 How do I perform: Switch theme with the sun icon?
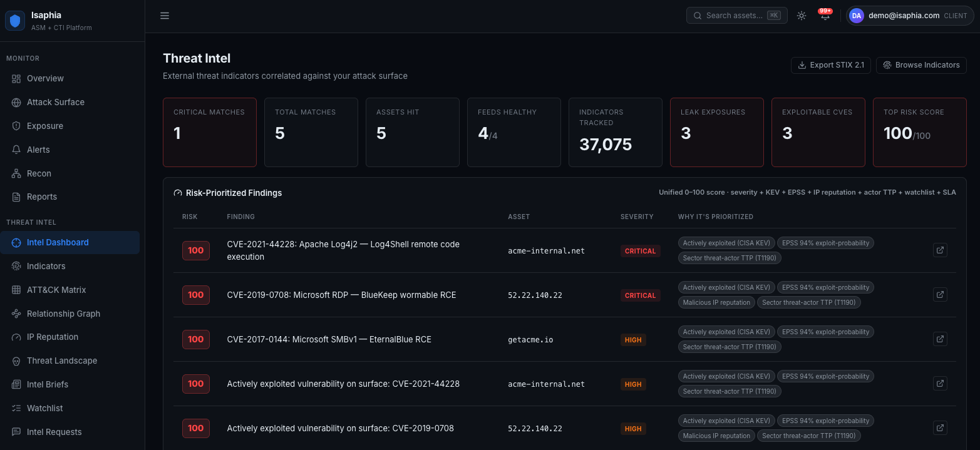(802, 16)
